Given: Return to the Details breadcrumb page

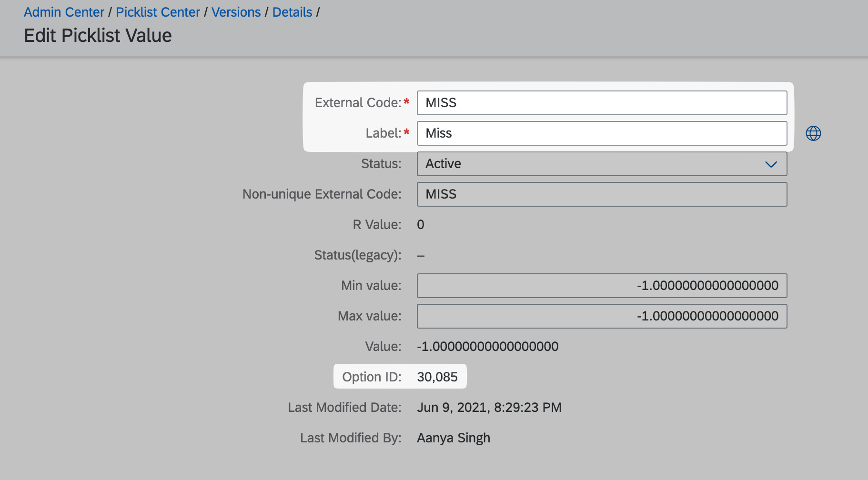Looking at the screenshot, I should coord(292,12).
